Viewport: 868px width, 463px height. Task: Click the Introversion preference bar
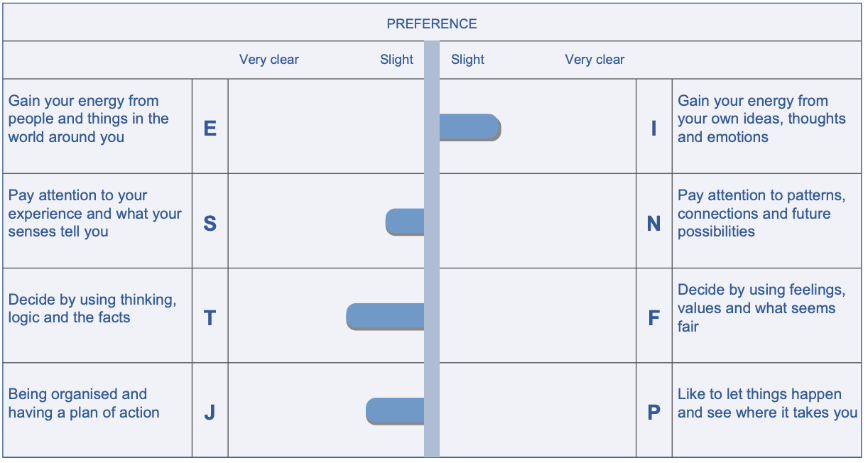[x=470, y=127]
